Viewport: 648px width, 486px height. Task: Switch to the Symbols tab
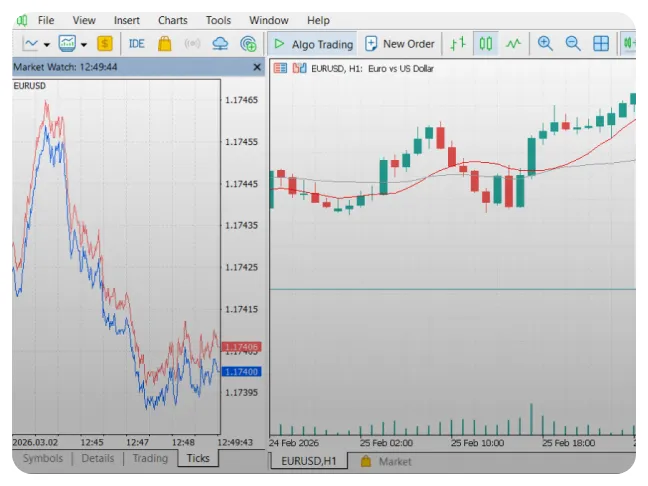tap(42, 458)
